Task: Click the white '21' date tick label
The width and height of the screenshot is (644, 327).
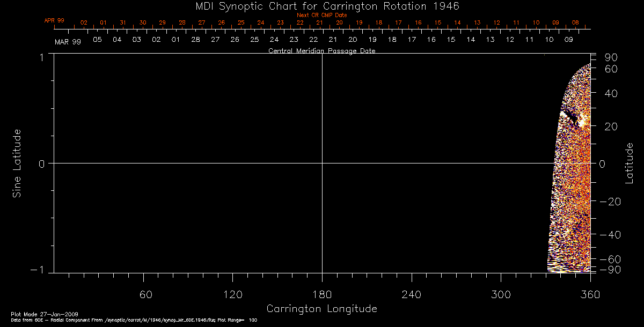Action: point(333,40)
